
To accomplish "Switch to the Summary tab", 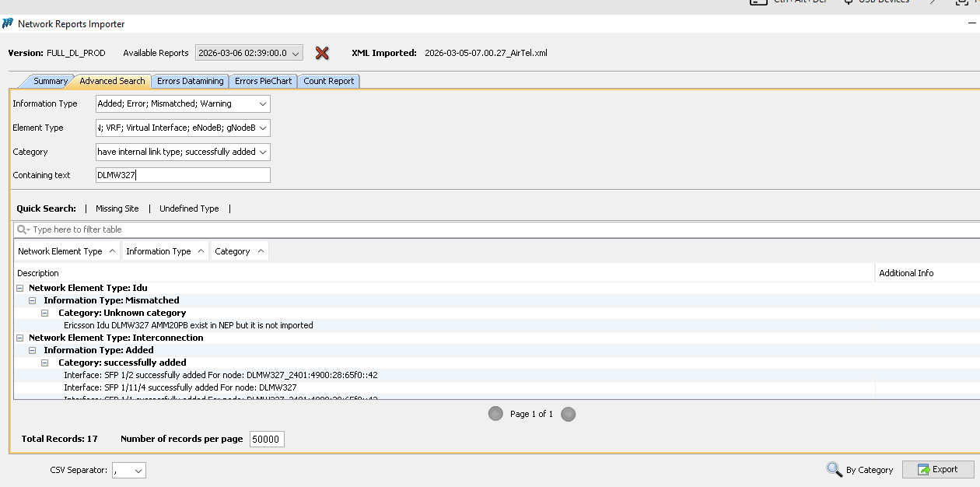I will (50, 81).
